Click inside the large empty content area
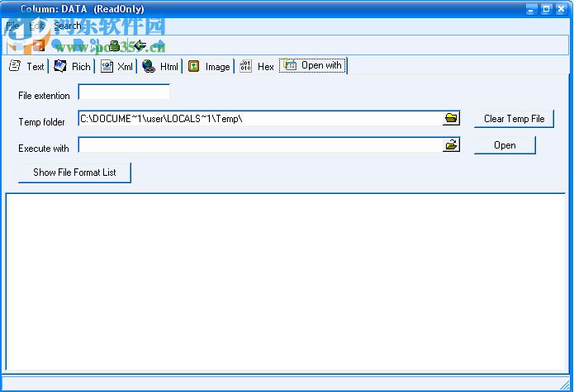The height and width of the screenshot is (392, 574). [287, 281]
